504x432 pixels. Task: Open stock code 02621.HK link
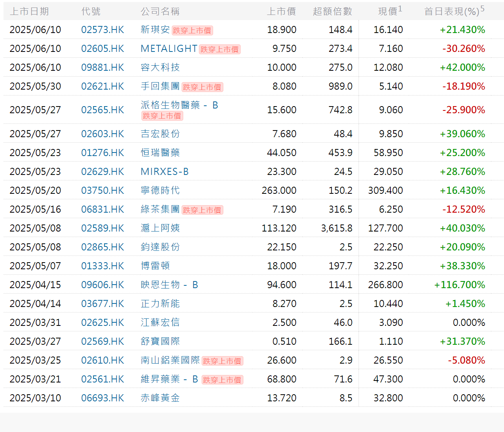103,86
